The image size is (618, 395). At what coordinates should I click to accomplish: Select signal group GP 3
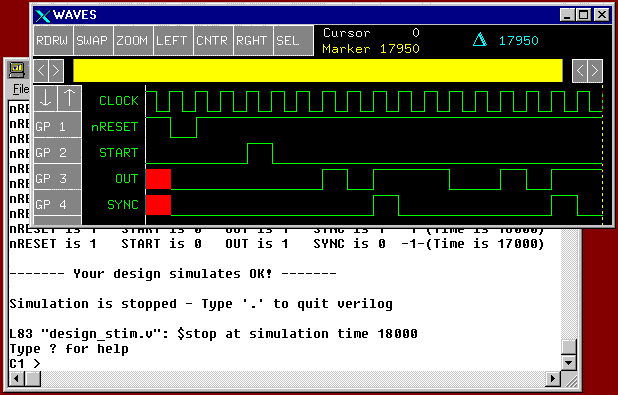point(58,177)
